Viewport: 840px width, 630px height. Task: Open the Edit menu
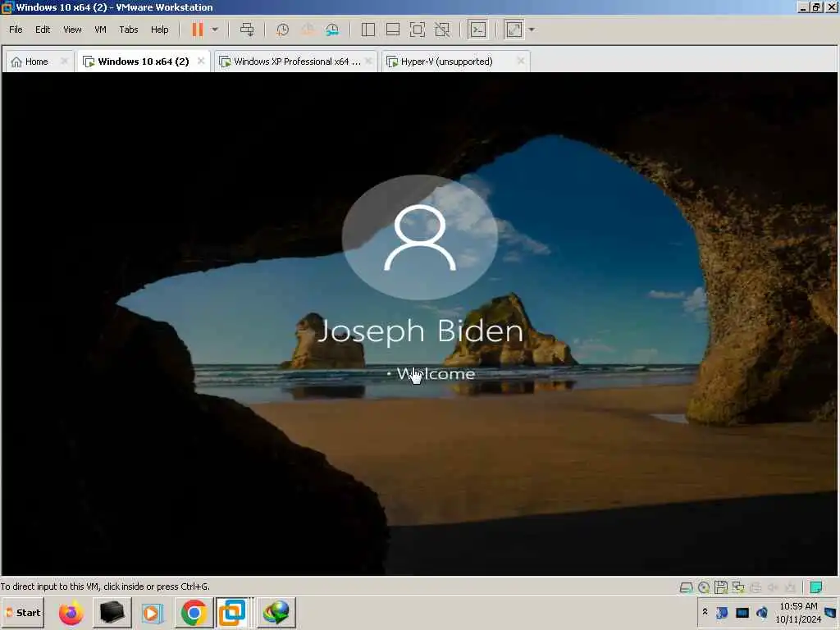click(x=43, y=30)
